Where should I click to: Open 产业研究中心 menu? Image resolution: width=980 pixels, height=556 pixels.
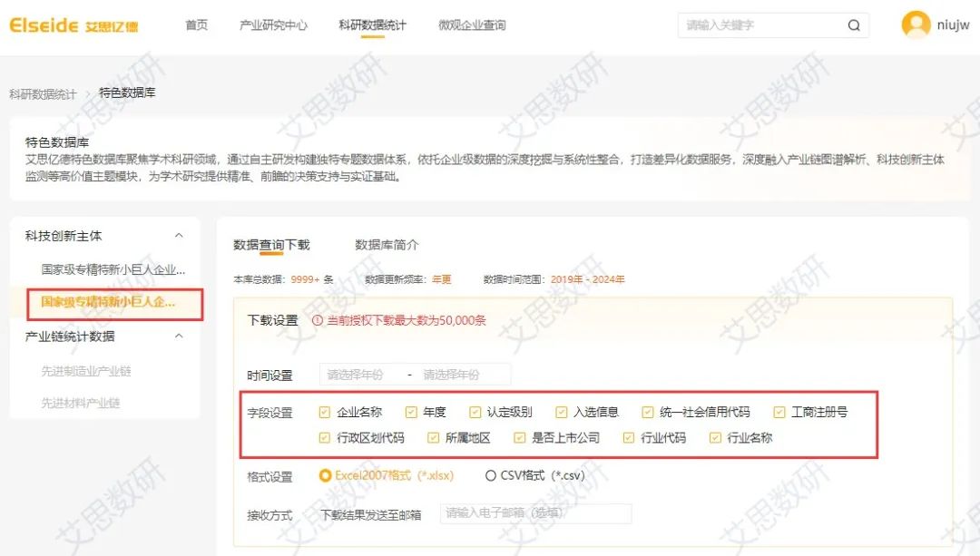click(273, 25)
